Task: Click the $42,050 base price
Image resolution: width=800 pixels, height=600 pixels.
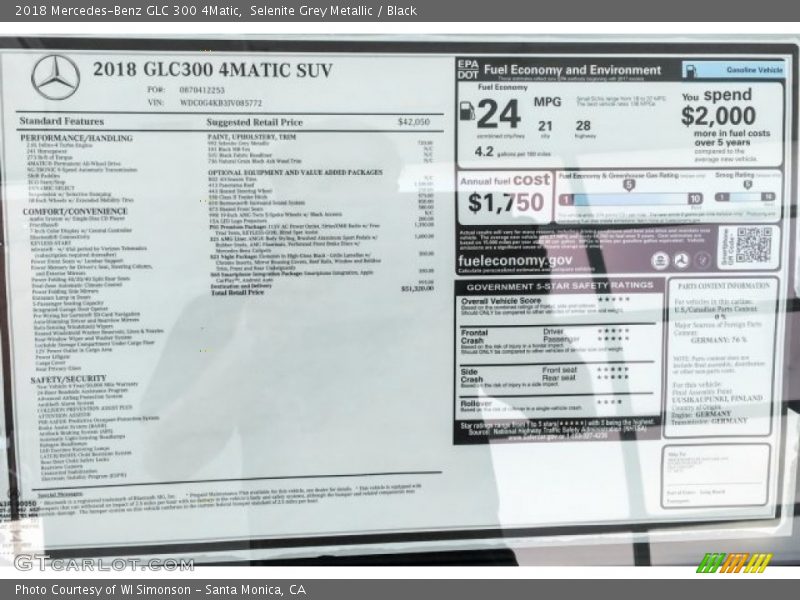Action: [x=414, y=122]
